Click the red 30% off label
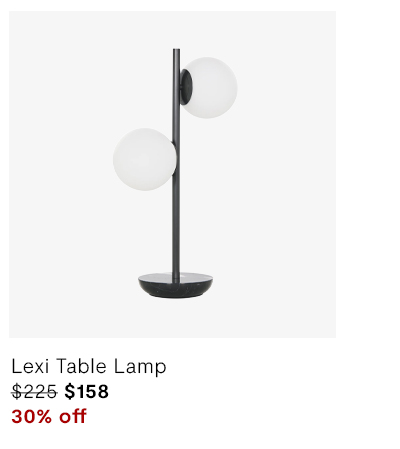Image resolution: width=400 pixels, height=449 pixels. pyautogui.click(x=49, y=416)
